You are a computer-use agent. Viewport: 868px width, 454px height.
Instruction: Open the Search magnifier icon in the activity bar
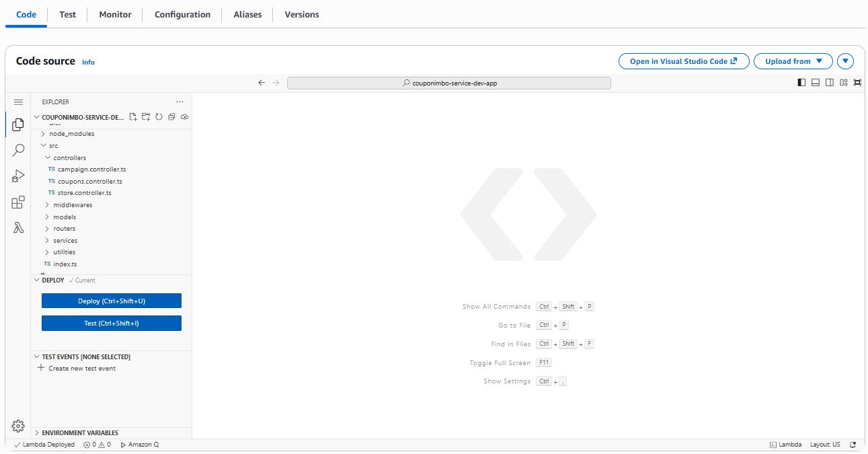[18, 150]
